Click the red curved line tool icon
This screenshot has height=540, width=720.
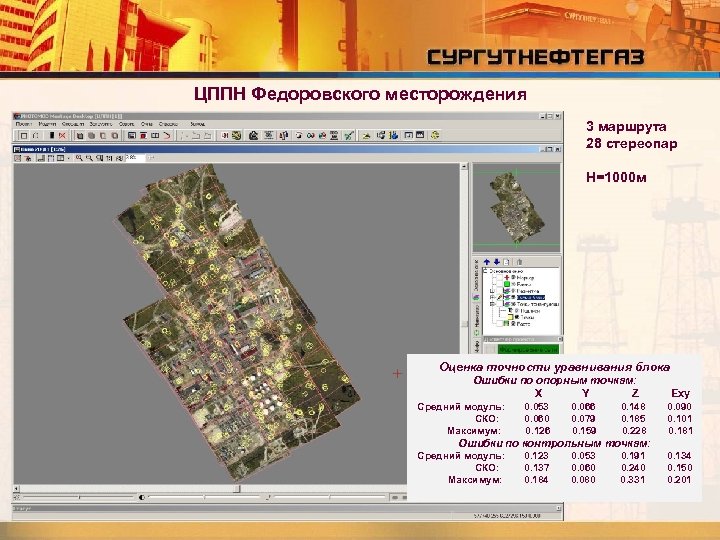point(167,135)
